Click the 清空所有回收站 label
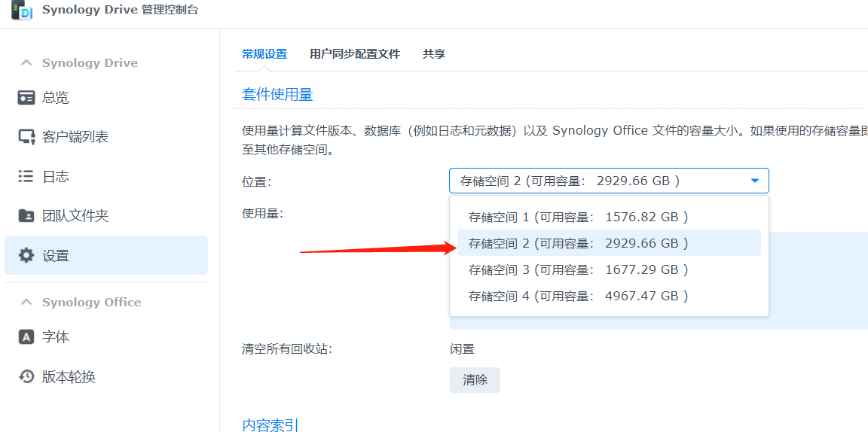The width and height of the screenshot is (868, 432). click(287, 349)
